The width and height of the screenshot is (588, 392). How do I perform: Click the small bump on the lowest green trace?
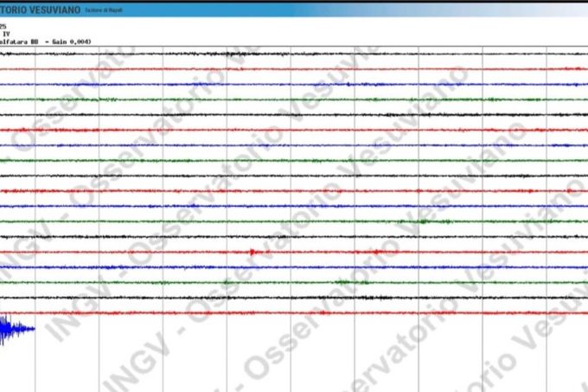(x=344, y=282)
